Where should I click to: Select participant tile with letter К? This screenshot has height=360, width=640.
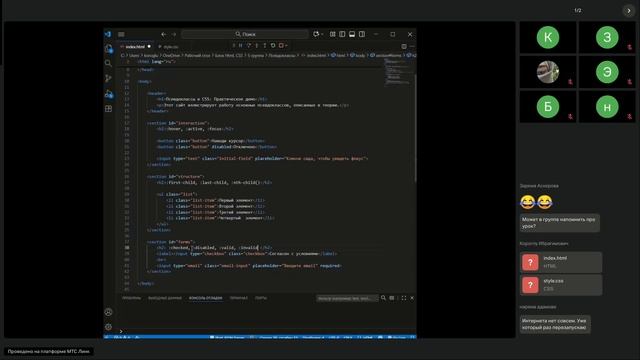(548, 38)
